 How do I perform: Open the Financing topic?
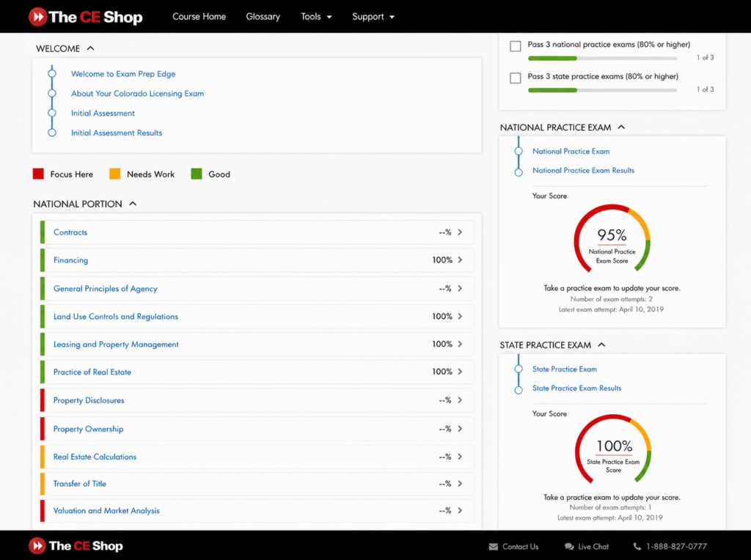coord(71,260)
